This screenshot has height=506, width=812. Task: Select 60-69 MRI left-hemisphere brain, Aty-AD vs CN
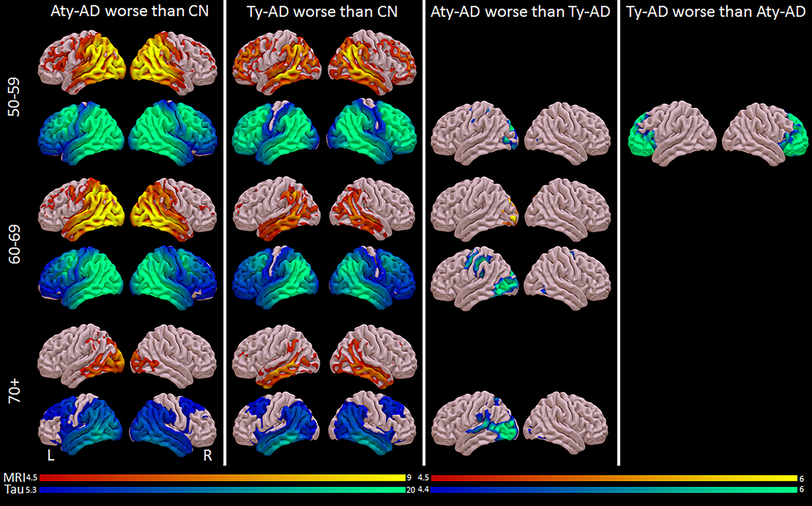(x=81, y=209)
